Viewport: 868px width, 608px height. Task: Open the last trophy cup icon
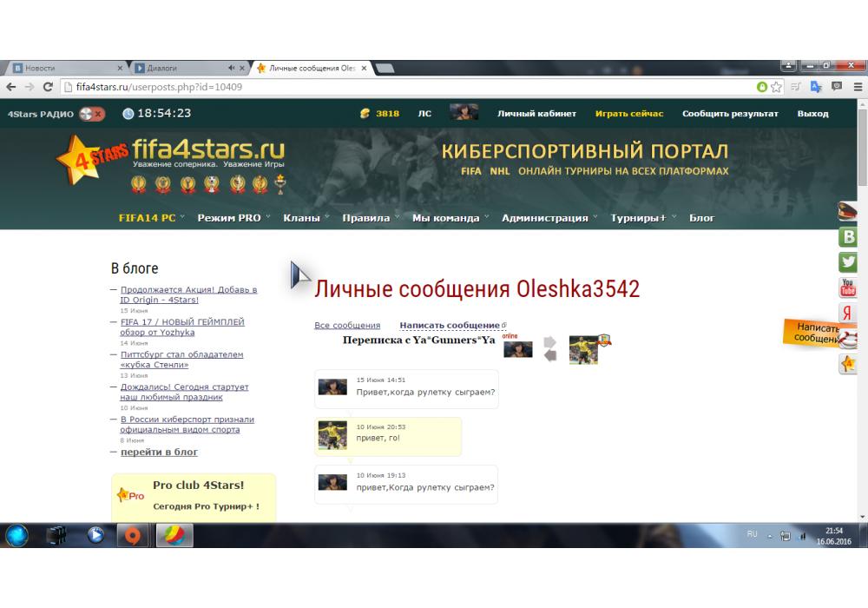[x=280, y=184]
